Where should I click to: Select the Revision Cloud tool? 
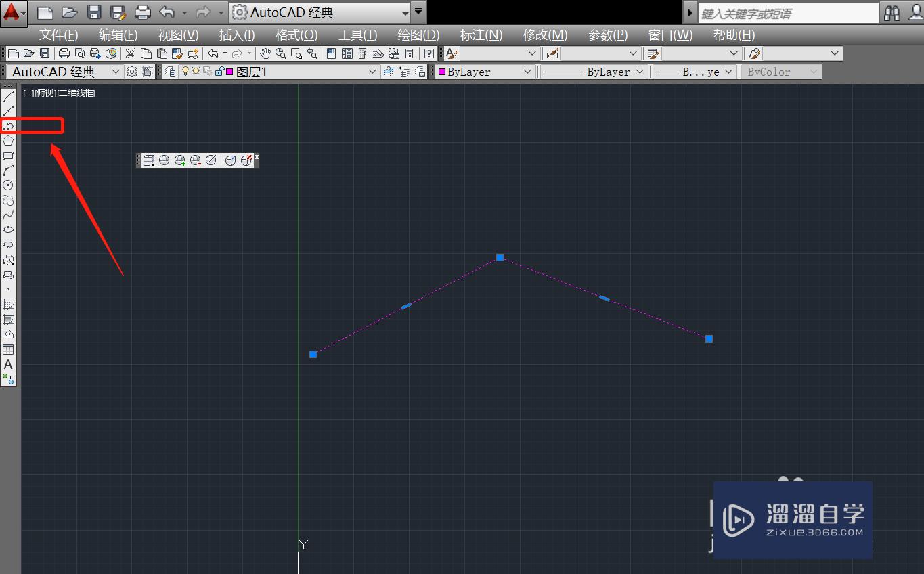pyautogui.click(x=8, y=200)
